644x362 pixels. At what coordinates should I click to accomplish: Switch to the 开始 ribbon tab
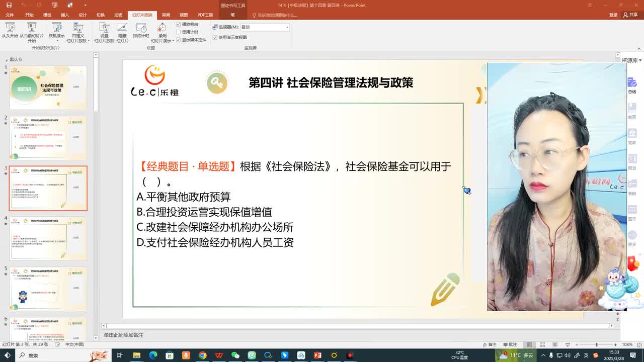(x=29, y=15)
